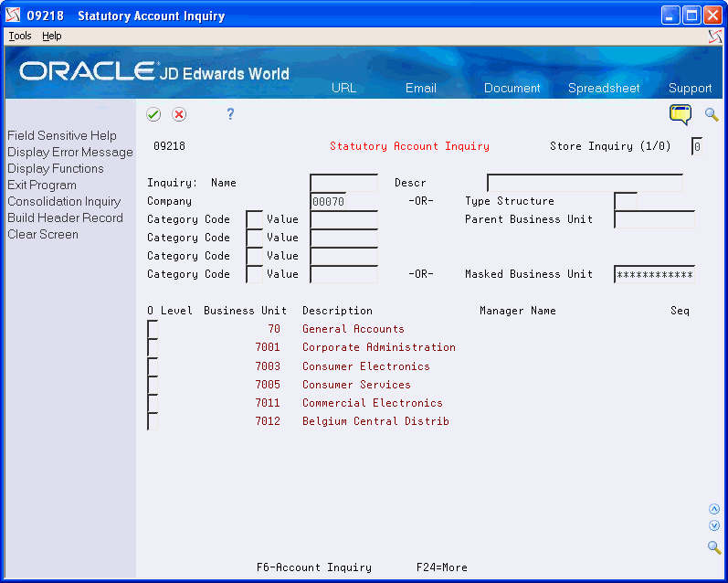
Task: Click the first Category Code Value field
Action: coord(343,219)
